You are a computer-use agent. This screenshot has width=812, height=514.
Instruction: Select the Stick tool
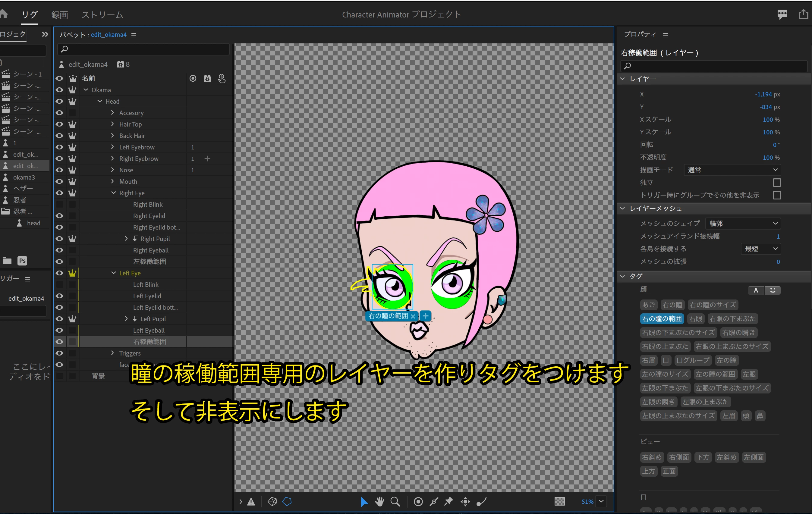[x=434, y=502]
